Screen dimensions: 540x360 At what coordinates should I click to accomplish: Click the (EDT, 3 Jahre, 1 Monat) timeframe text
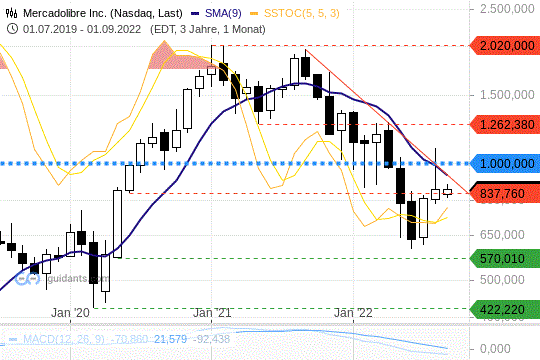[208, 29]
